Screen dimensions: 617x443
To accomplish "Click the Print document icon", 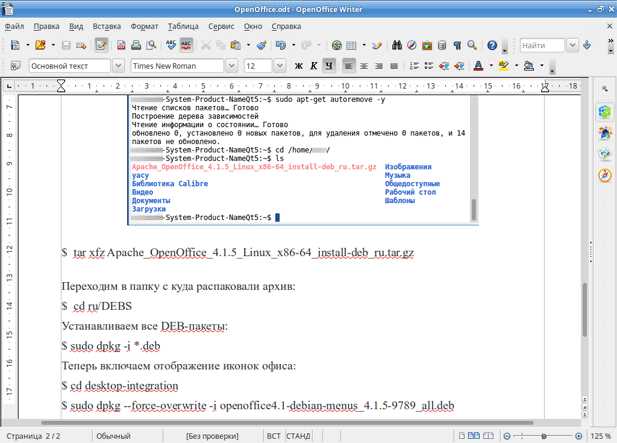I will click(x=136, y=45).
